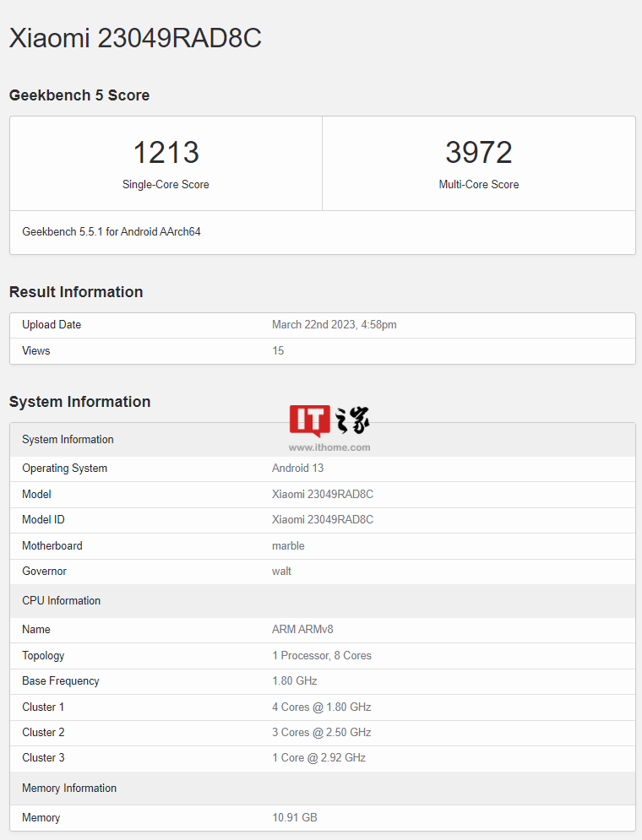Click the Single-Core Score label
Screen dimensions: 642x840
(x=166, y=185)
